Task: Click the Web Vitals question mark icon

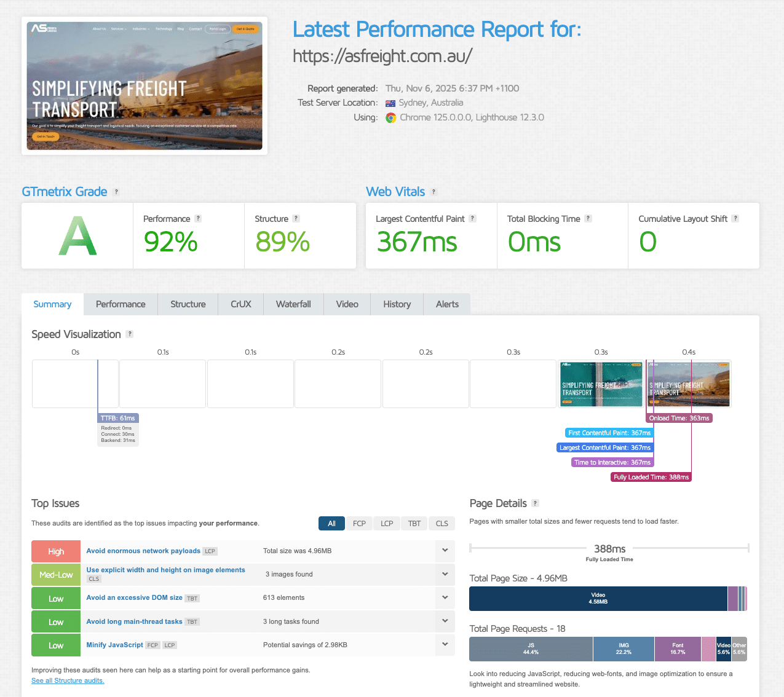Action: pyautogui.click(x=435, y=192)
